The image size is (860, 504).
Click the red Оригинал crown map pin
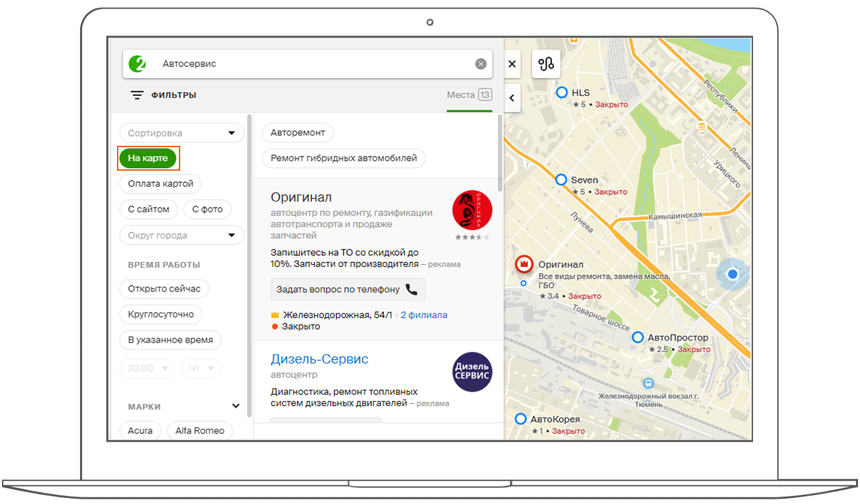(x=524, y=265)
